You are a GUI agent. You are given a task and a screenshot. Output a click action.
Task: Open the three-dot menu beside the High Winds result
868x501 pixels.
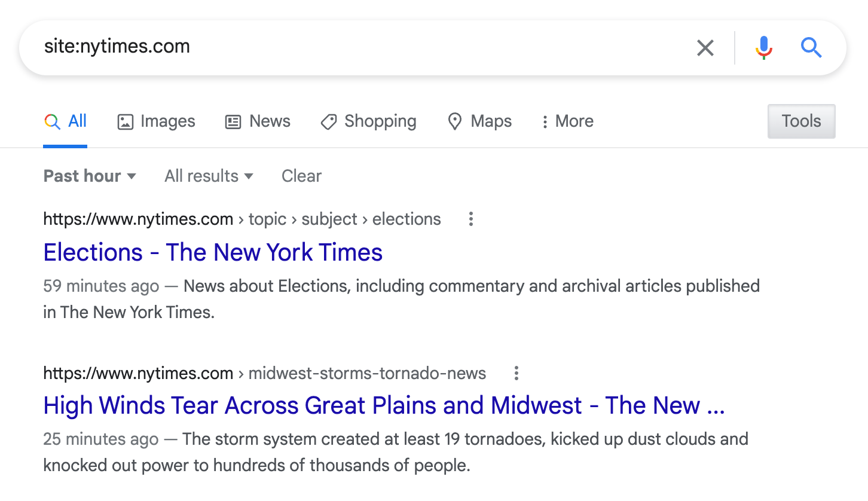pos(516,373)
